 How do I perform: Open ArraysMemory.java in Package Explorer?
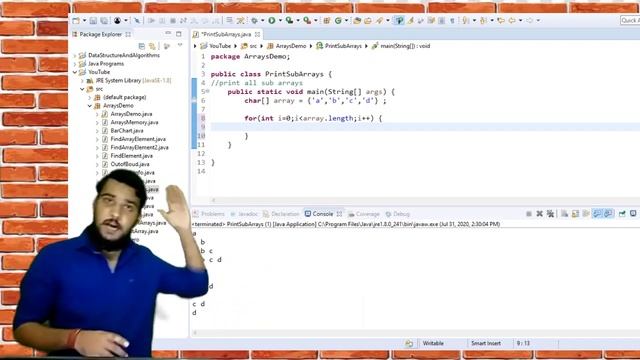point(134,122)
